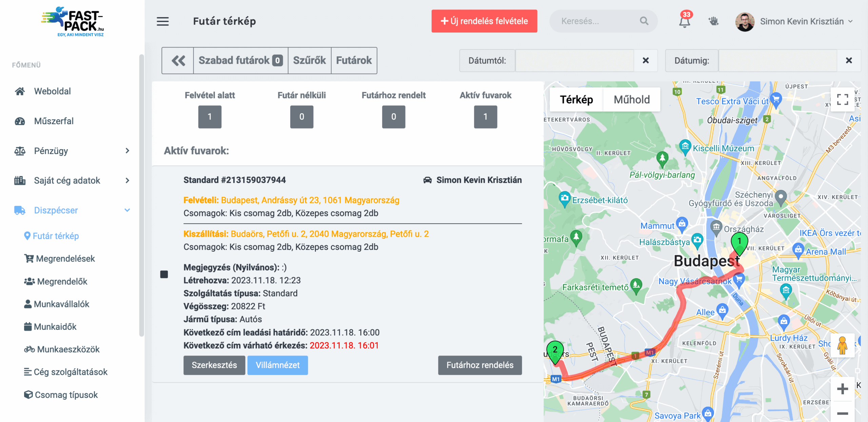The height and width of the screenshot is (422, 868).
Task: Toggle fullscreen map view icon
Action: click(842, 100)
